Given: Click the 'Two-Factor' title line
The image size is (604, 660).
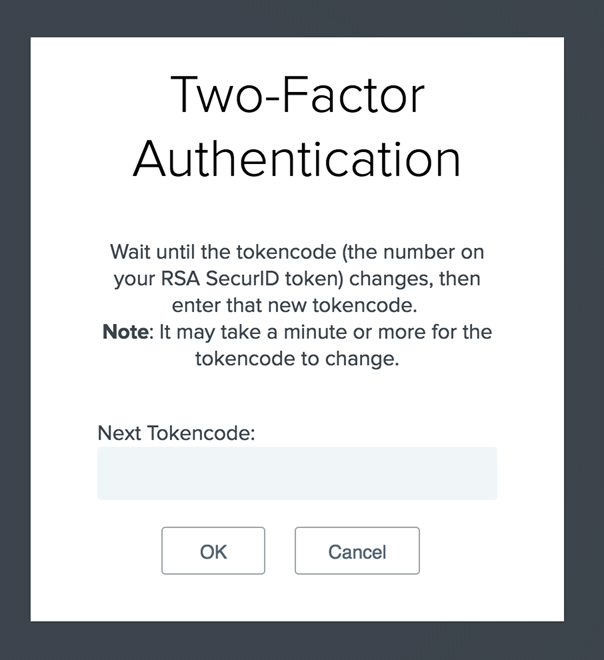Looking at the screenshot, I should point(297,95).
